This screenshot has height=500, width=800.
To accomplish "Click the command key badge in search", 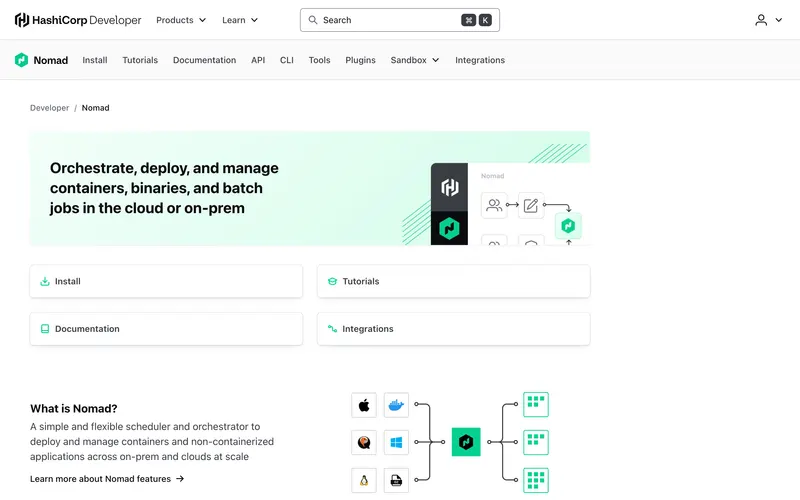I will (x=468, y=20).
